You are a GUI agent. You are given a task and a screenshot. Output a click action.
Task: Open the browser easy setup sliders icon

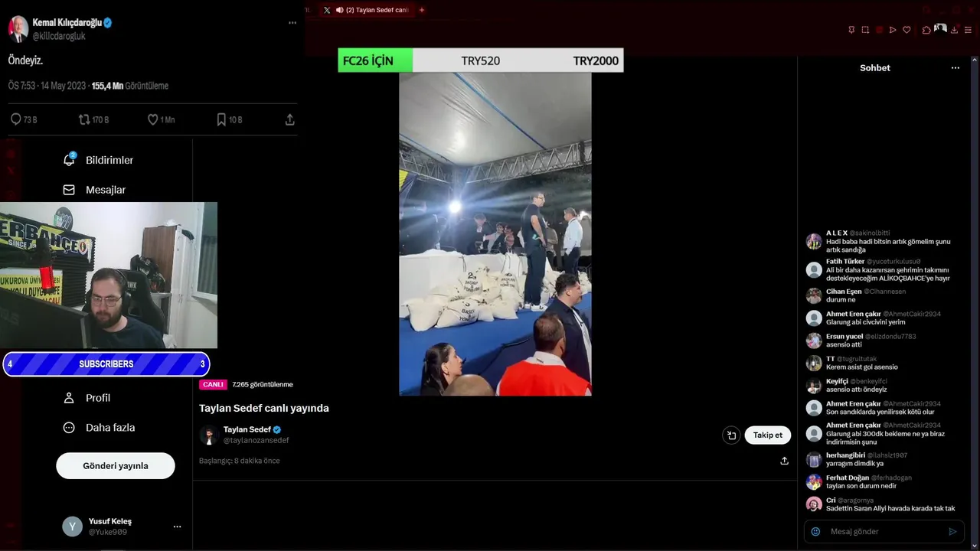(x=968, y=30)
